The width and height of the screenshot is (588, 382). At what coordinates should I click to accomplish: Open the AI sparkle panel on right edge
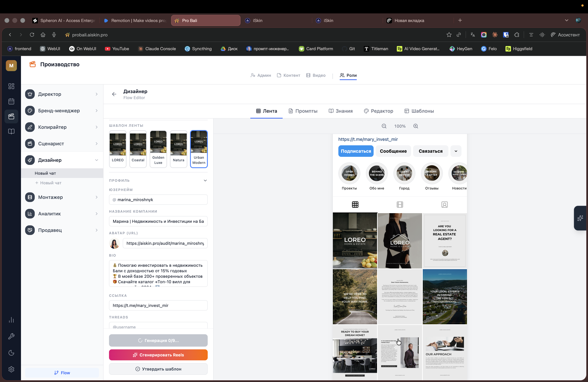(580, 218)
